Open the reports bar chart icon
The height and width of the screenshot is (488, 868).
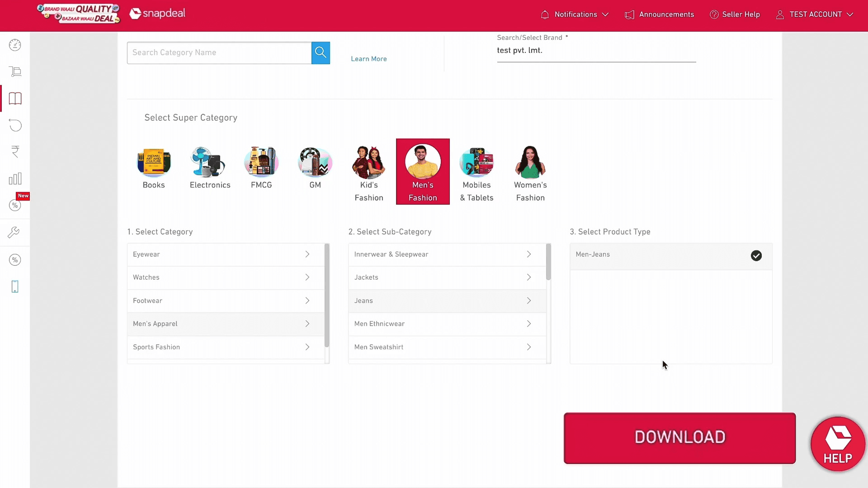pyautogui.click(x=15, y=179)
